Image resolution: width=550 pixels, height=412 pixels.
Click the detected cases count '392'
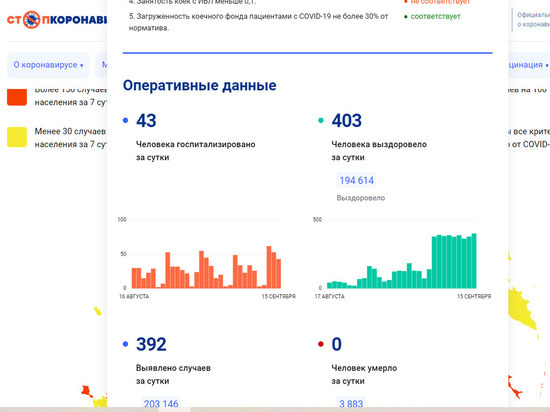click(x=151, y=344)
